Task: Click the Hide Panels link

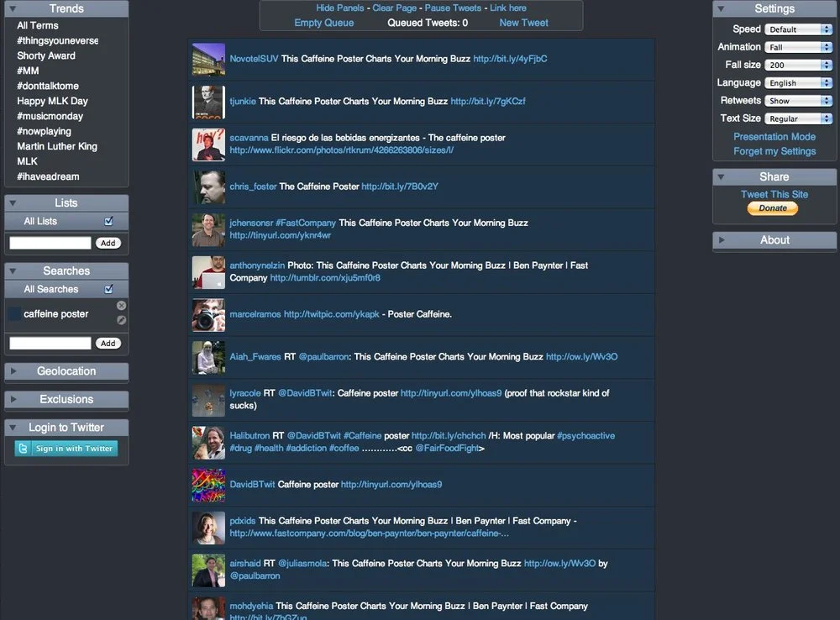Action: pos(339,8)
